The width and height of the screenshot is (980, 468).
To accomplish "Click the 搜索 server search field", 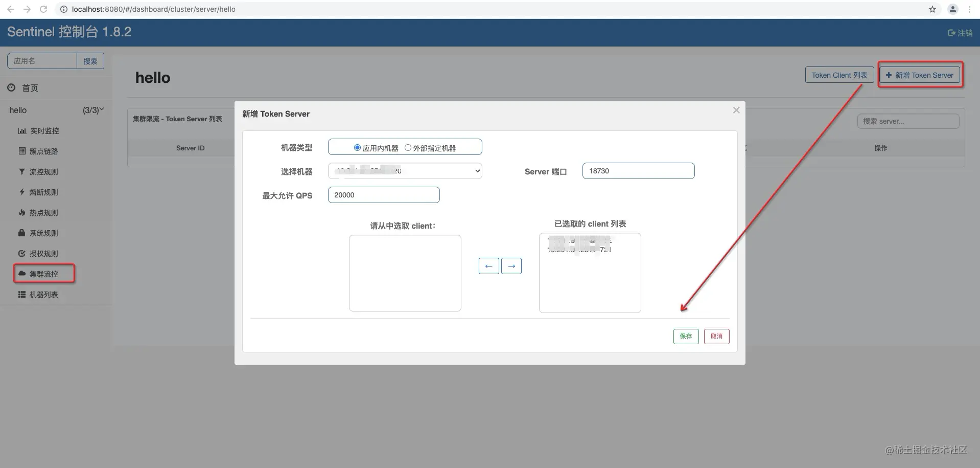I will pyautogui.click(x=908, y=121).
